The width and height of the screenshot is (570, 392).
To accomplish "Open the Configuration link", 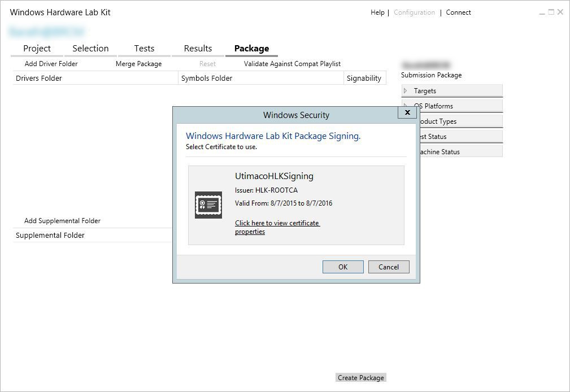I will pyautogui.click(x=414, y=12).
